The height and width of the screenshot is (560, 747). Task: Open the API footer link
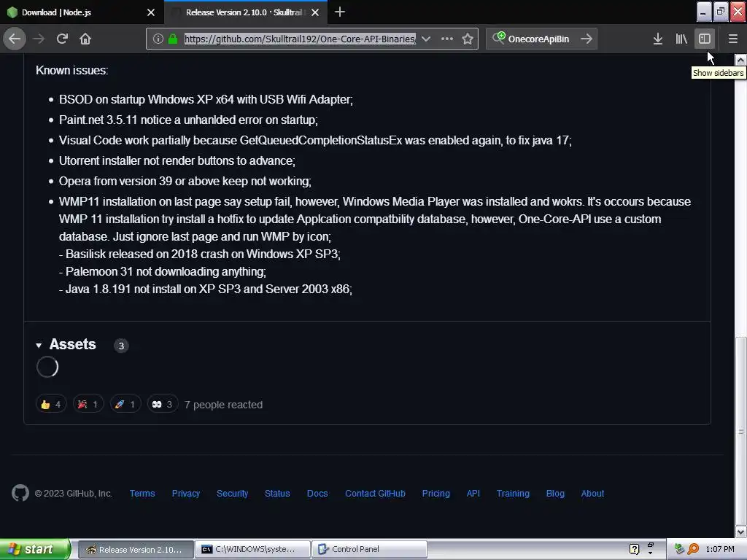click(x=473, y=494)
